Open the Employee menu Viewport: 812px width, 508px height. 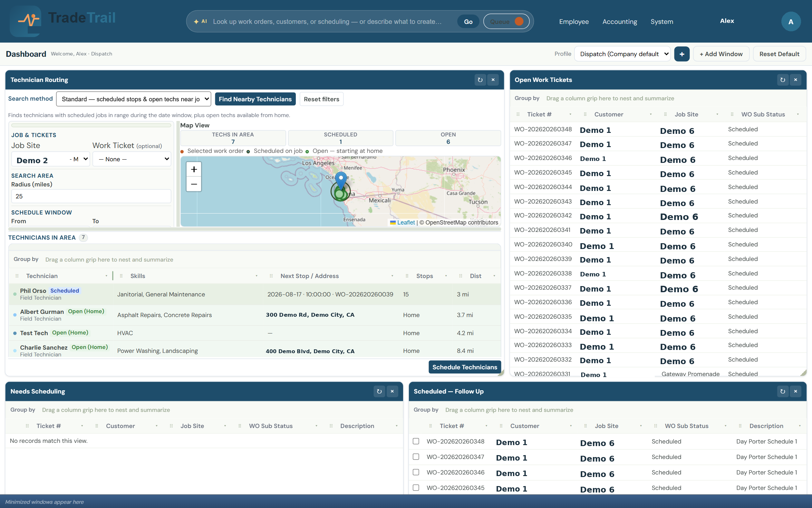tap(574, 22)
